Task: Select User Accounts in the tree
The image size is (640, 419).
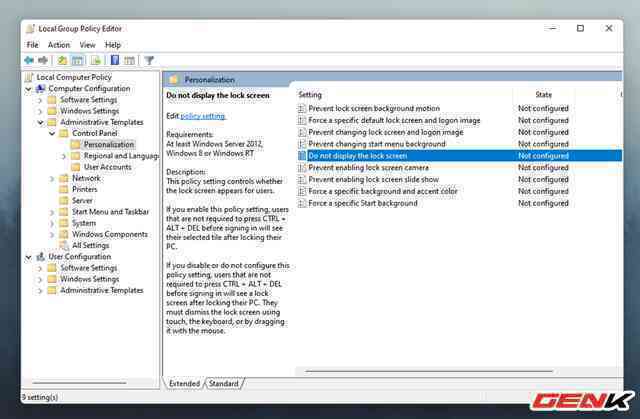Action: coord(107,167)
